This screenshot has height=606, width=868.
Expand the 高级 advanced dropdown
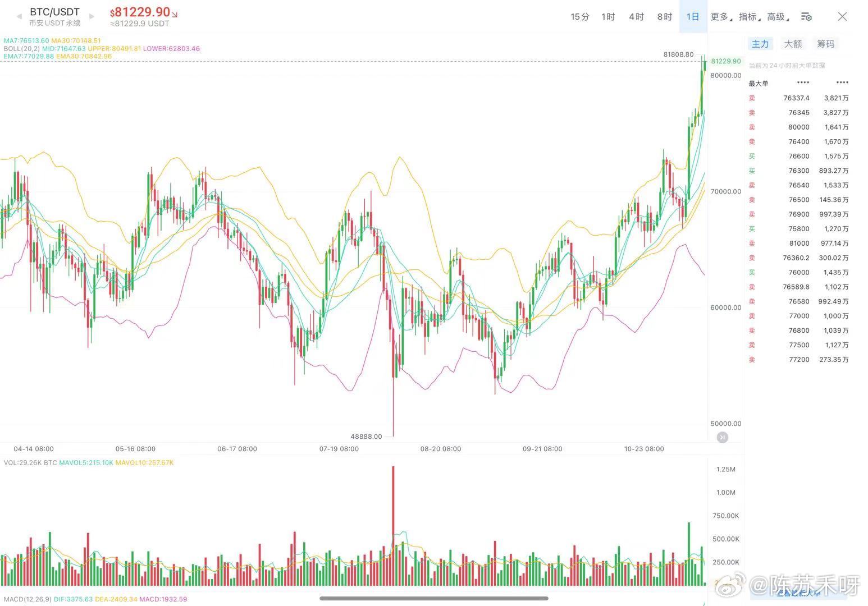778,17
